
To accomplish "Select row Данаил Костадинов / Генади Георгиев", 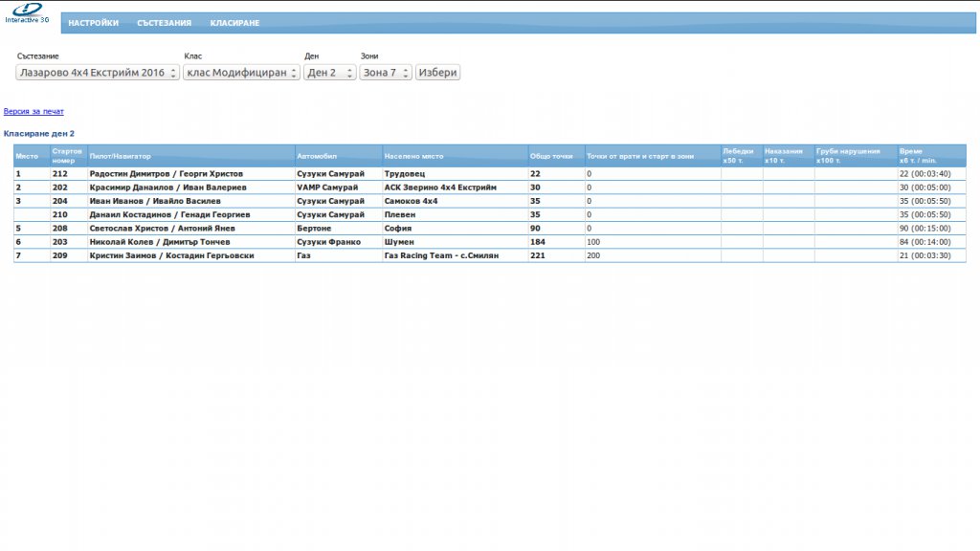I will pyautogui.click(x=489, y=215).
